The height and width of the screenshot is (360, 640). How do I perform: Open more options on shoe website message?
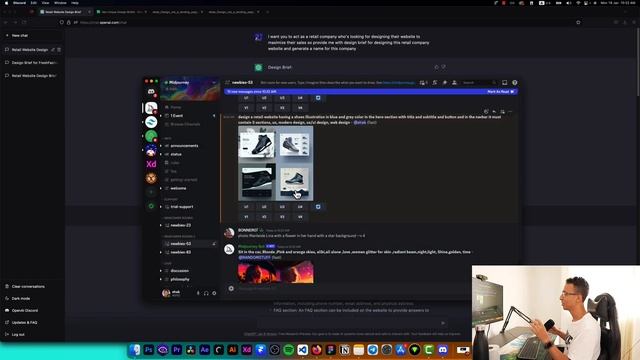[510, 111]
